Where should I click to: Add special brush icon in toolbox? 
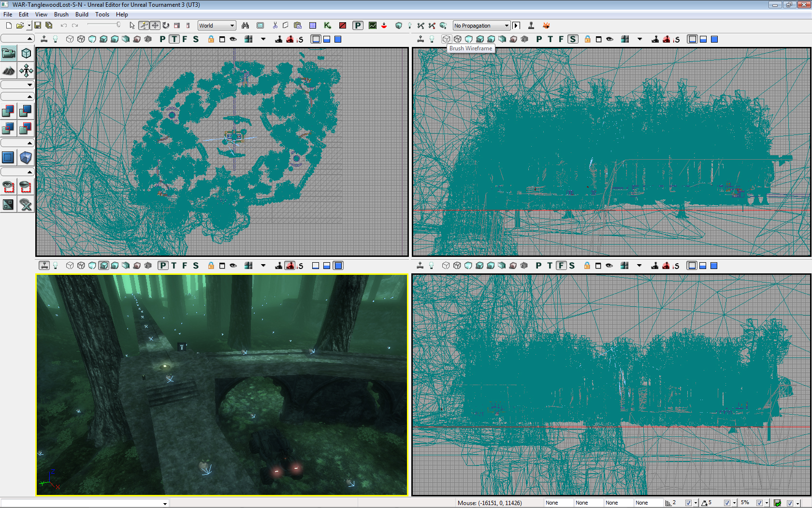(x=8, y=157)
